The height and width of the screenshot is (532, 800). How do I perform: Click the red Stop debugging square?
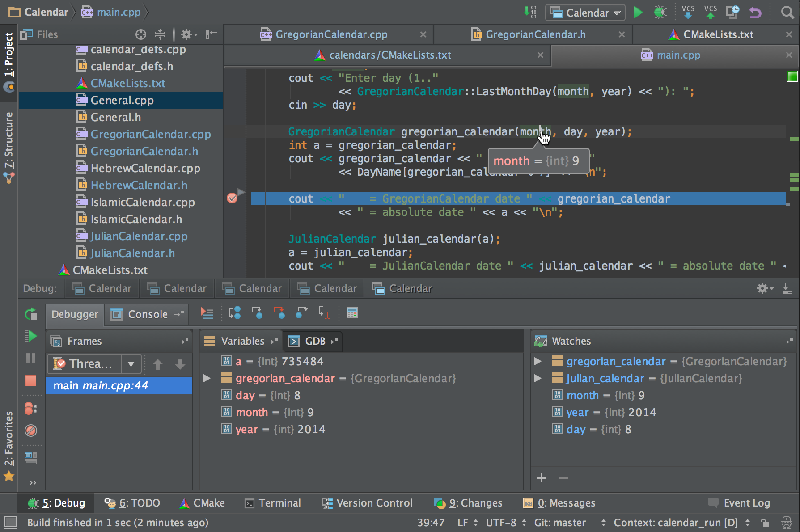(x=31, y=380)
